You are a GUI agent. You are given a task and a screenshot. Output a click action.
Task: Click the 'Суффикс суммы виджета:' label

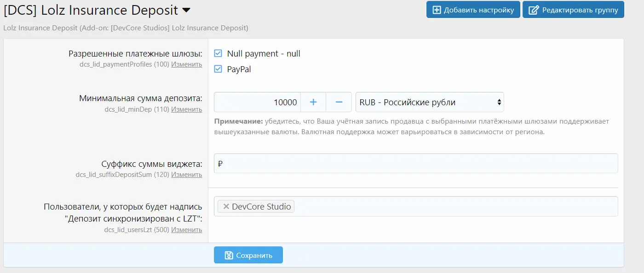[152, 164]
